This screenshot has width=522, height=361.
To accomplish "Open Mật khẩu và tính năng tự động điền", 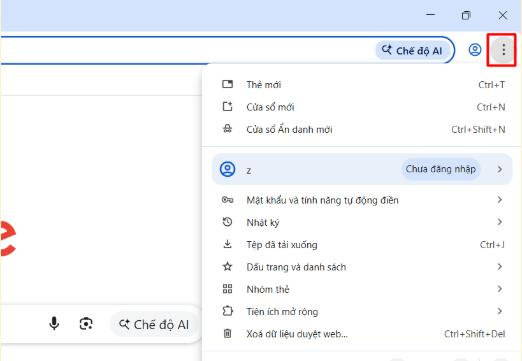I will coord(361,200).
